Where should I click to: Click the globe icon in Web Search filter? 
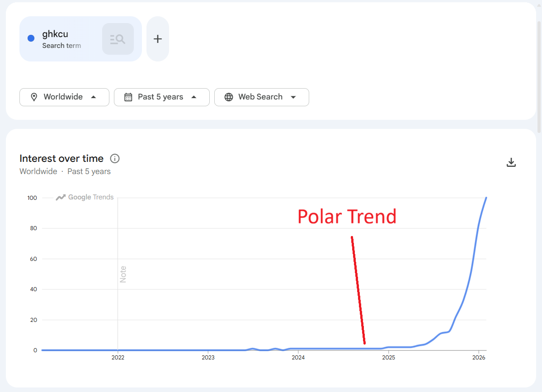pos(229,97)
